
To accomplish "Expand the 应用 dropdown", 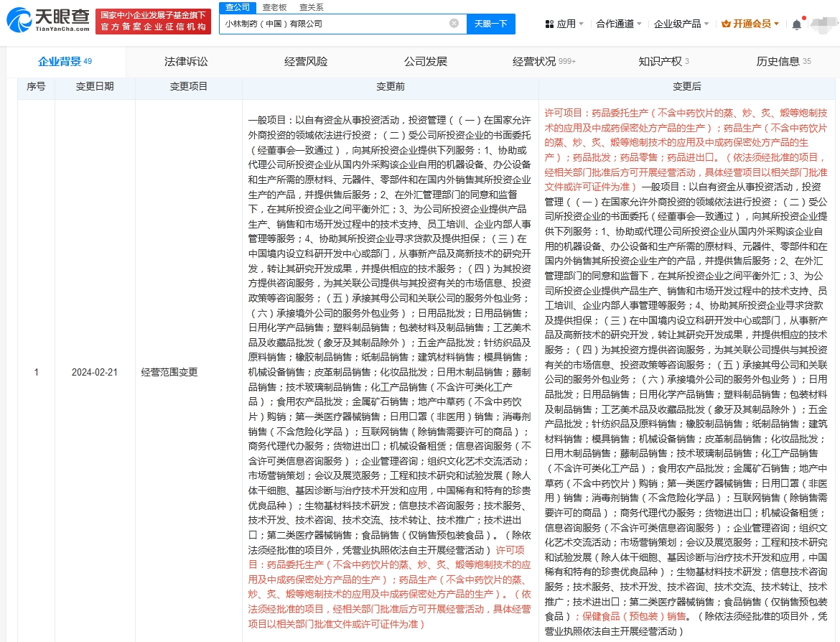I will [564, 24].
